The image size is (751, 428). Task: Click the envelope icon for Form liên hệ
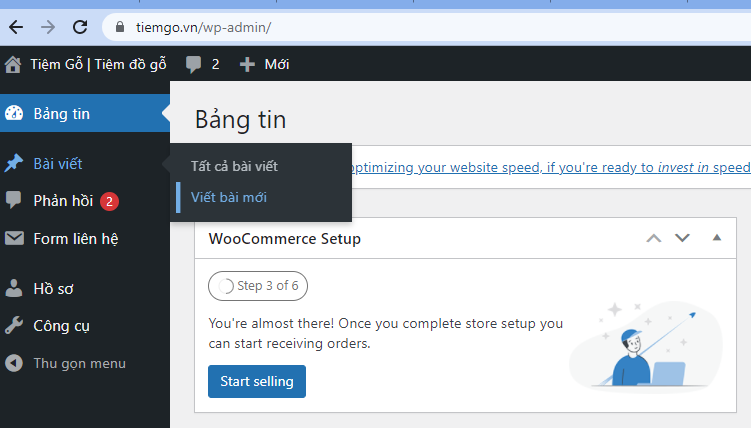coord(14,238)
